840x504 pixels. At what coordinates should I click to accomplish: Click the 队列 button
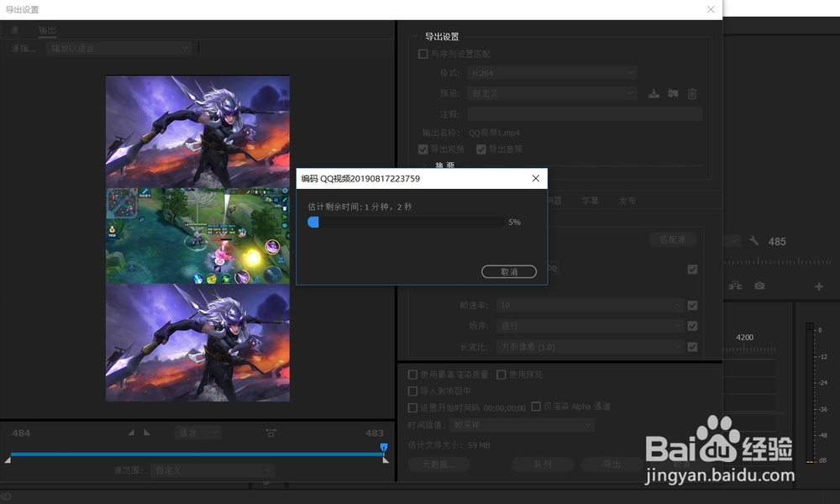pos(543,465)
